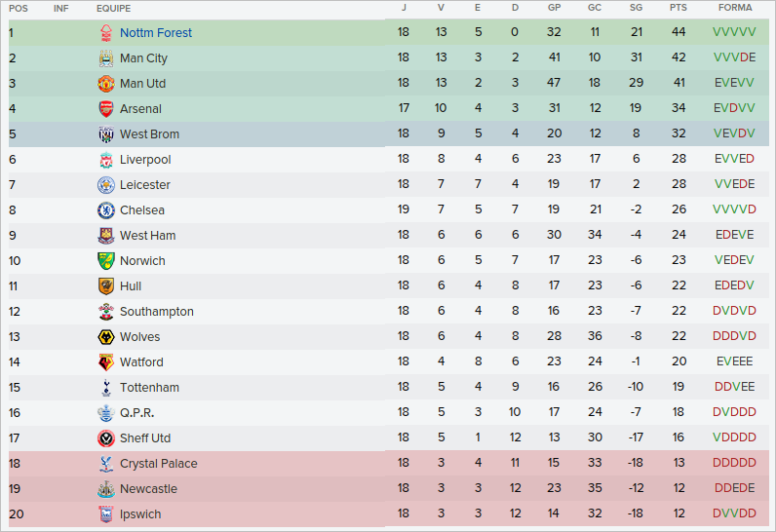Viewport: 776px width, 532px height.
Task: Click the Tottenham club crest
Action: (106, 388)
